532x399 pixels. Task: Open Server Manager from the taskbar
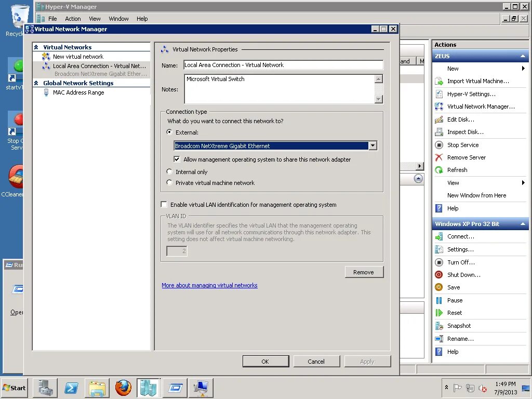click(45, 388)
